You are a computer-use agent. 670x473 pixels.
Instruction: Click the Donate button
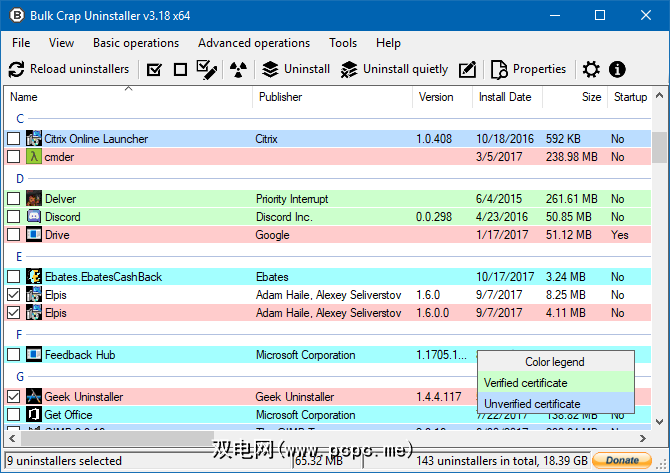622,461
